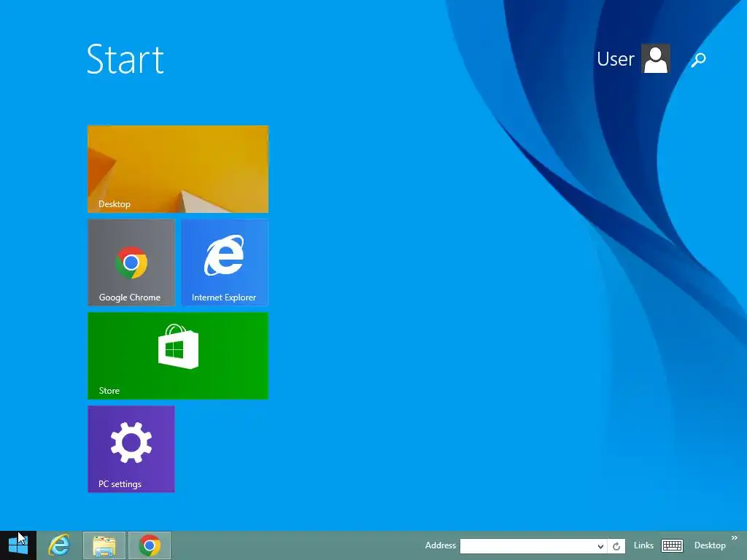This screenshot has width=747, height=560.
Task: Click the Desktop toolbar label
Action: pos(710,545)
